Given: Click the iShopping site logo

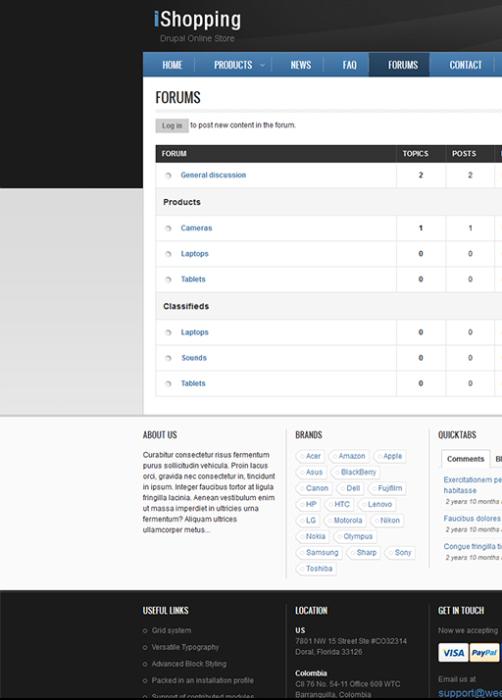Looking at the screenshot, I should click(197, 20).
